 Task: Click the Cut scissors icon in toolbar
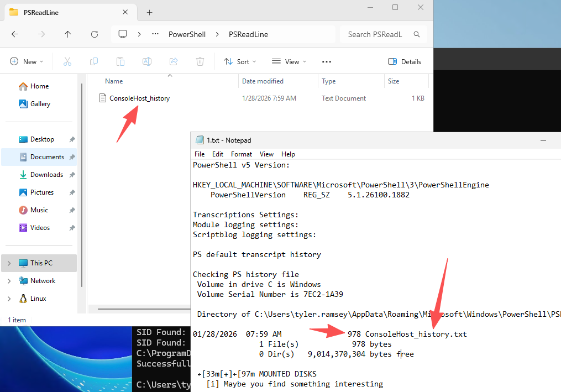[67, 62]
